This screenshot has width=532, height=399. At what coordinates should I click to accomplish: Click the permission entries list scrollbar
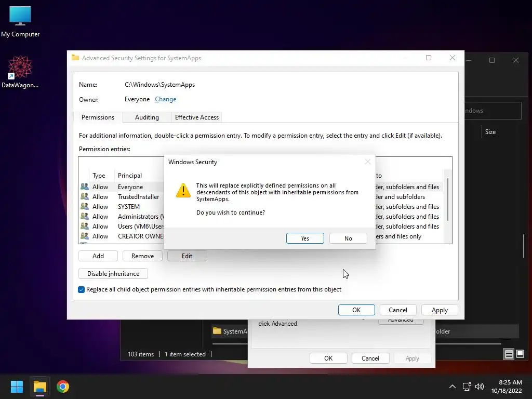(447, 199)
